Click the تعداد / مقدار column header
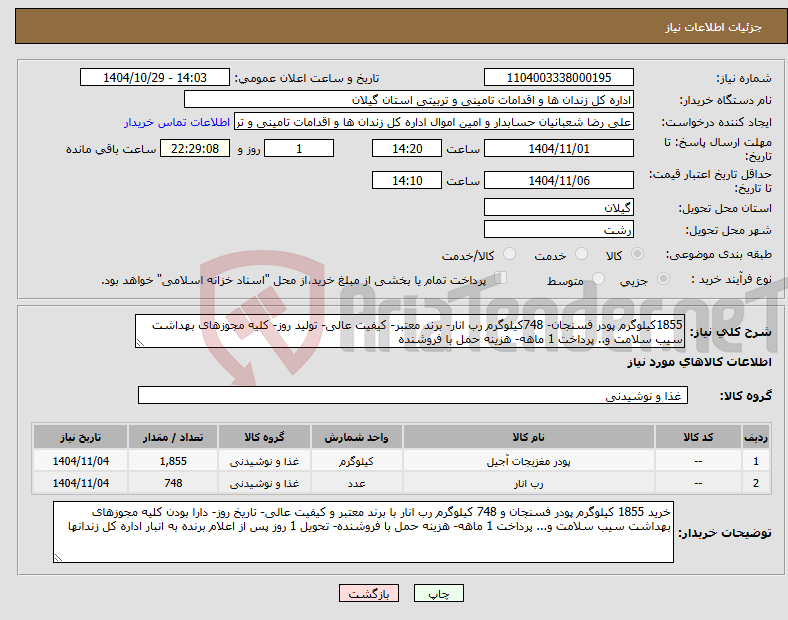Image resolution: width=788 pixels, height=620 pixels. [173, 437]
